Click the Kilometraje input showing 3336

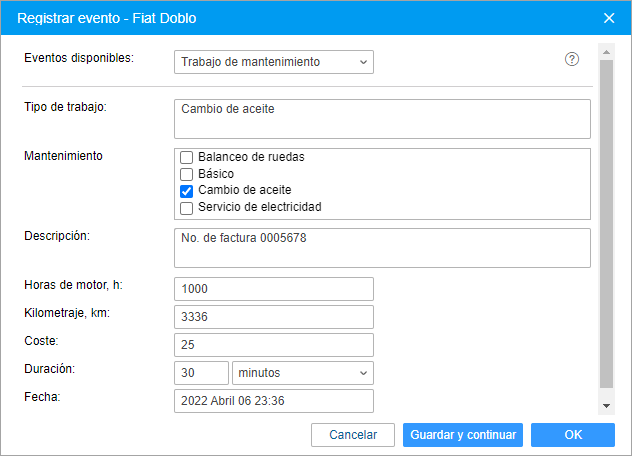(x=274, y=317)
